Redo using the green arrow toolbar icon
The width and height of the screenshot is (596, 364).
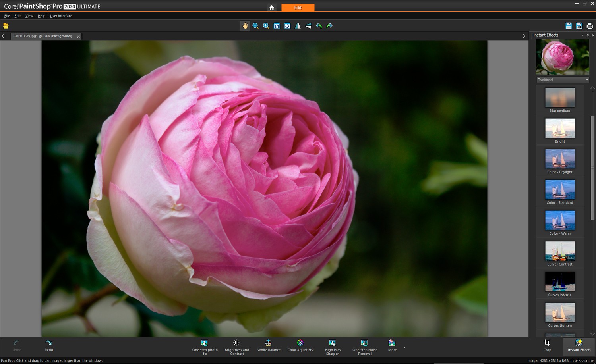(329, 25)
